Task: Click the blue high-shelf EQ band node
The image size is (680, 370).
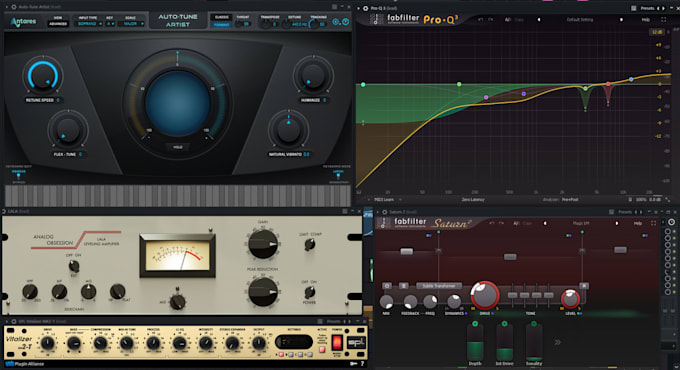Action: [x=631, y=79]
